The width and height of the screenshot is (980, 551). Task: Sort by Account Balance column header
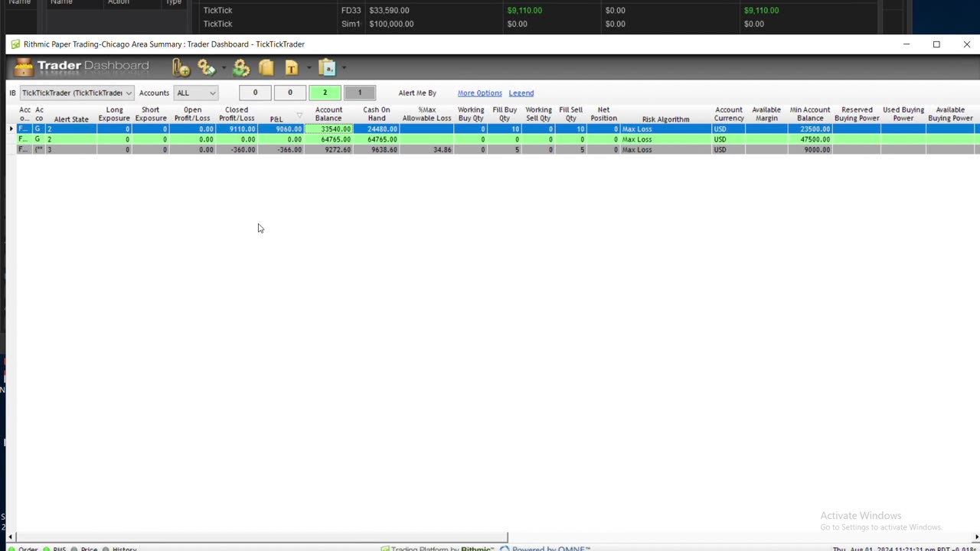(x=328, y=114)
